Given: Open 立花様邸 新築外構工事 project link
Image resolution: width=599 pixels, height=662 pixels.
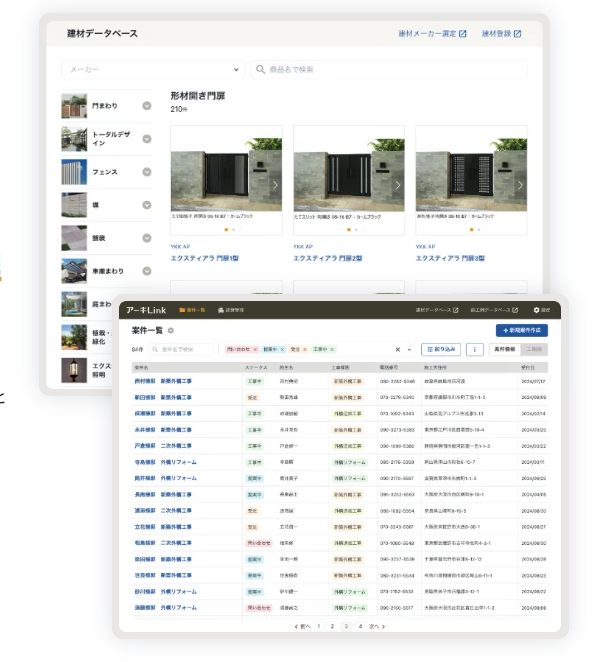Looking at the screenshot, I should coord(163,527).
